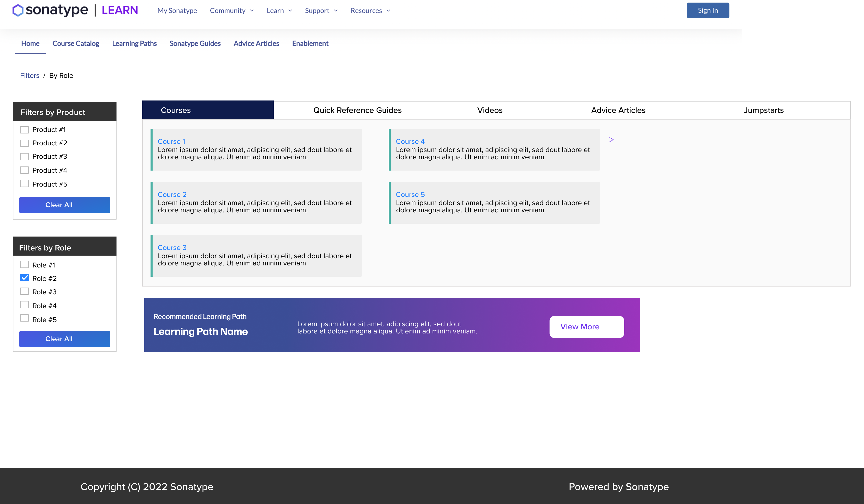Check the Product #4 checkbox
The image size is (864, 504).
[x=24, y=170]
